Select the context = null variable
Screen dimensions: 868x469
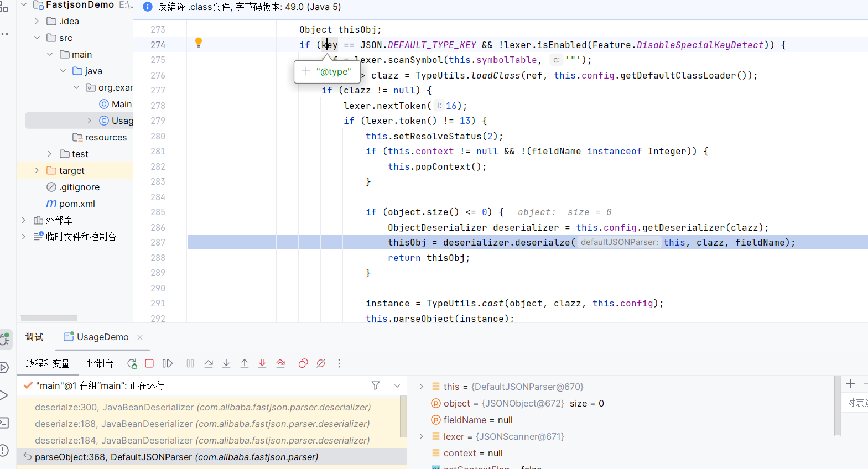point(467,453)
